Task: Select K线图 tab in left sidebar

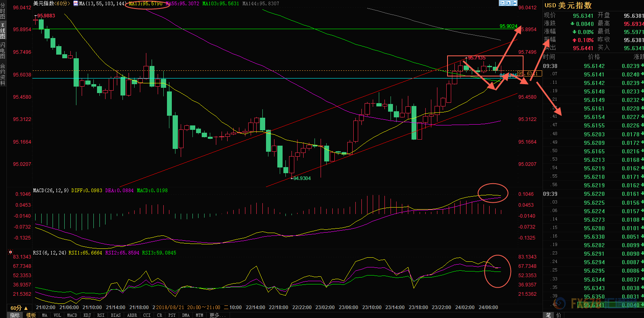Action: point(3,31)
